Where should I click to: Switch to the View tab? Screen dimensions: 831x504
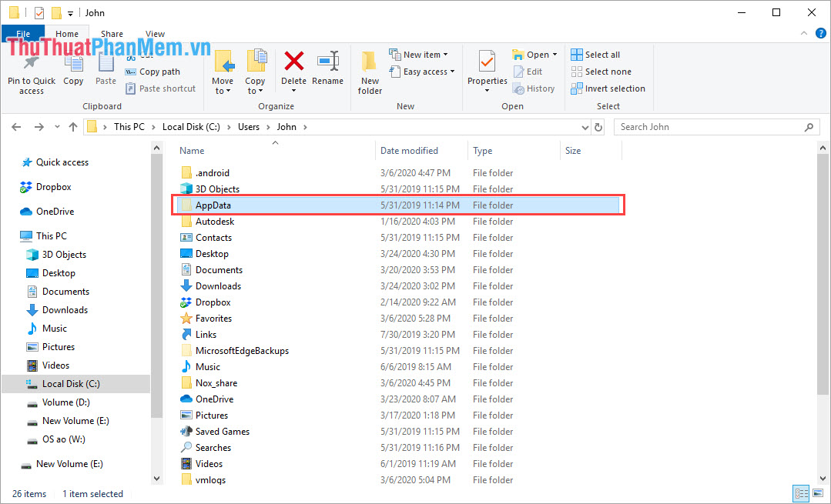pos(155,33)
